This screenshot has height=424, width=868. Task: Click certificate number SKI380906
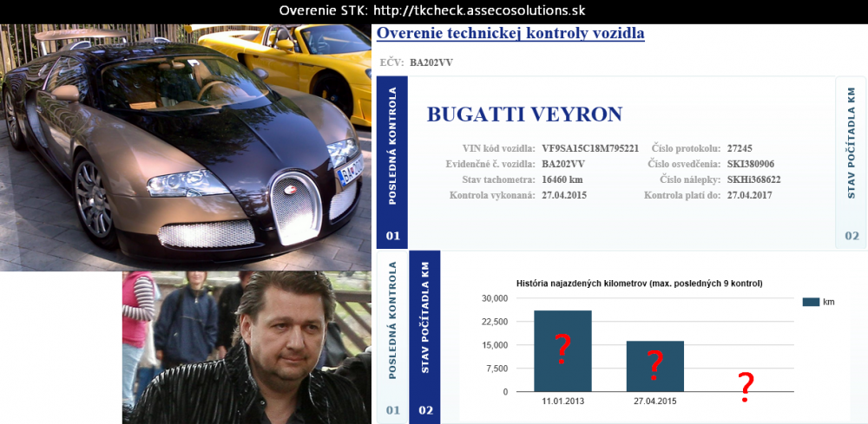click(750, 164)
